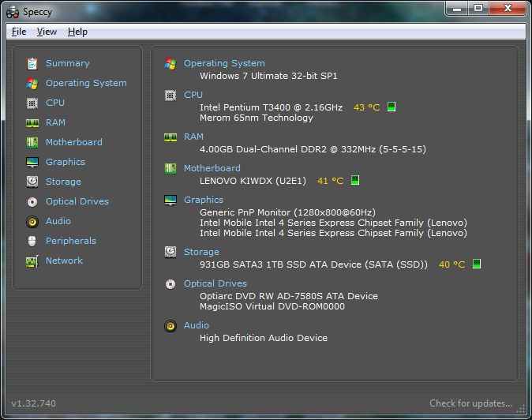Select Peripherals in the sidebar

pyautogui.click(x=71, y=242)
